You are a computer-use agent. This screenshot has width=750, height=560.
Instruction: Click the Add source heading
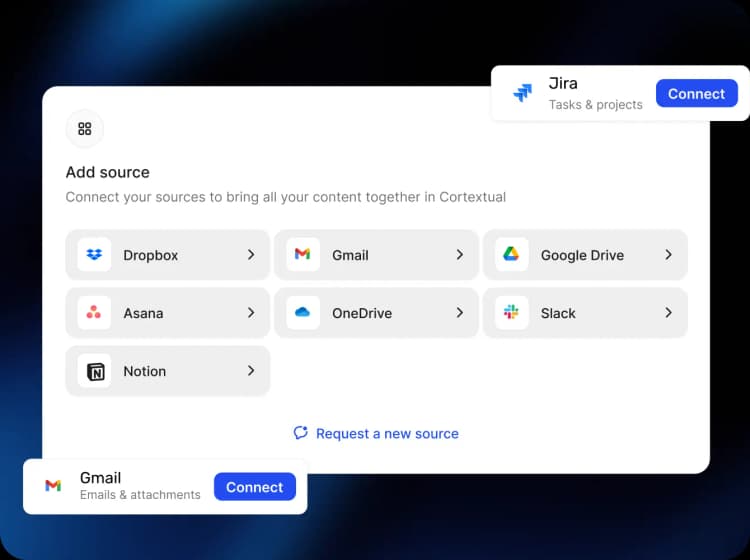tap(108, 172)
